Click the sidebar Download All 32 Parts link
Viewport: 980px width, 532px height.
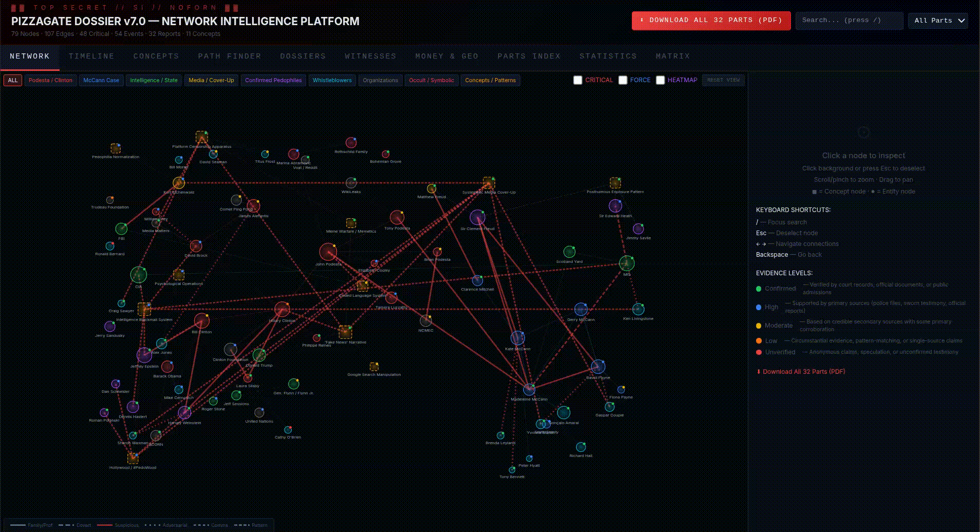[x=803, y=371]
